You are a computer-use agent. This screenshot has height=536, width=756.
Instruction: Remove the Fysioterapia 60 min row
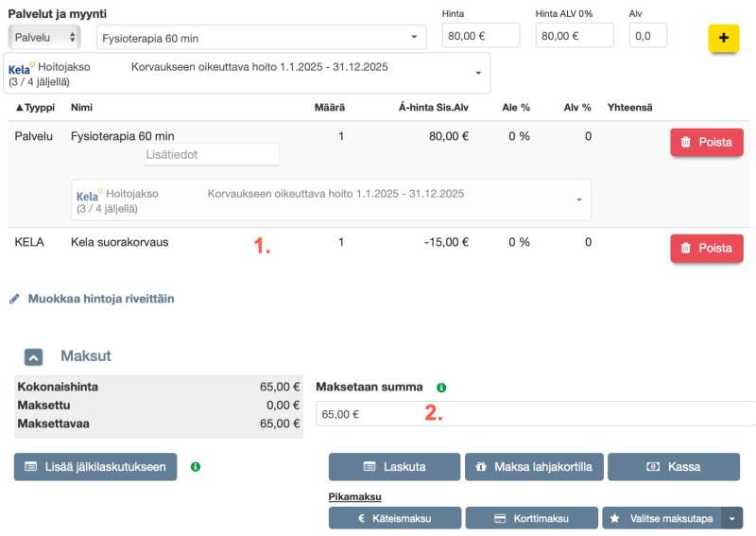coord(706,143)
